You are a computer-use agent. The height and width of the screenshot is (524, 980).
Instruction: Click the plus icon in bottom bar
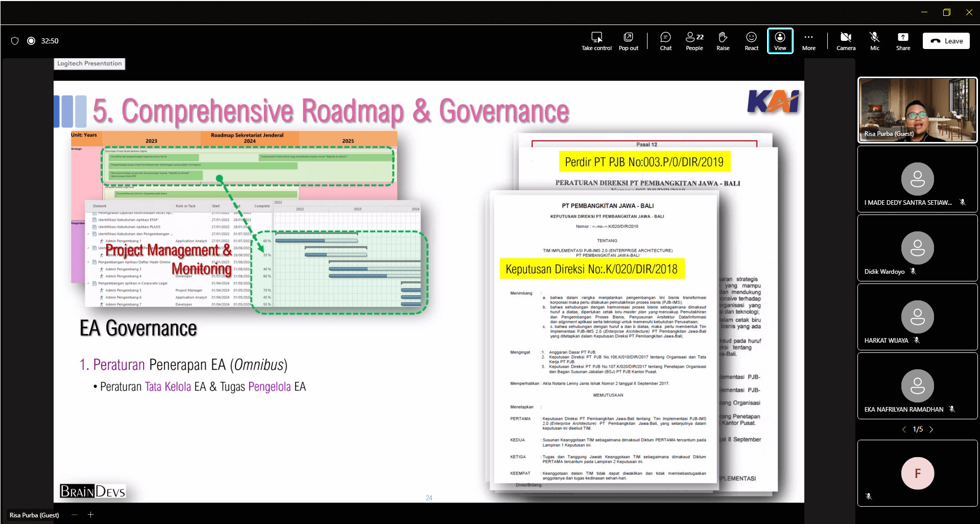click(x=91, y=515)
